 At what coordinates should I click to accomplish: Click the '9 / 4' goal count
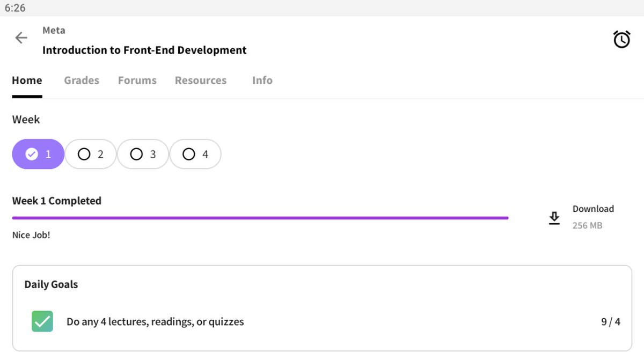click(x=611, y=322)
